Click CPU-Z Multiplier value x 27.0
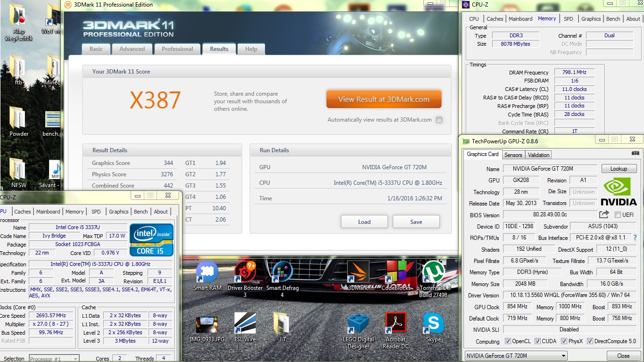Image resolution: width=644 pixels, height=362 pixels. coord(50,324)
